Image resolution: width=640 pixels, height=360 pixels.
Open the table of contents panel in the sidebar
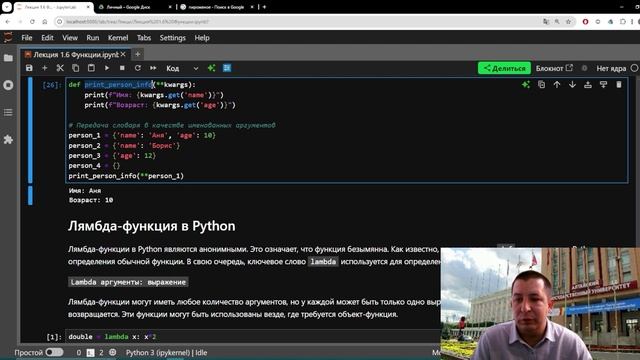click(8, 112)
